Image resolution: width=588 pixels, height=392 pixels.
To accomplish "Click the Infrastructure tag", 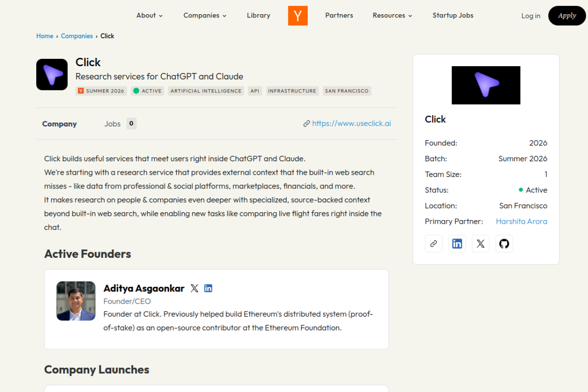I will (292, 91).
